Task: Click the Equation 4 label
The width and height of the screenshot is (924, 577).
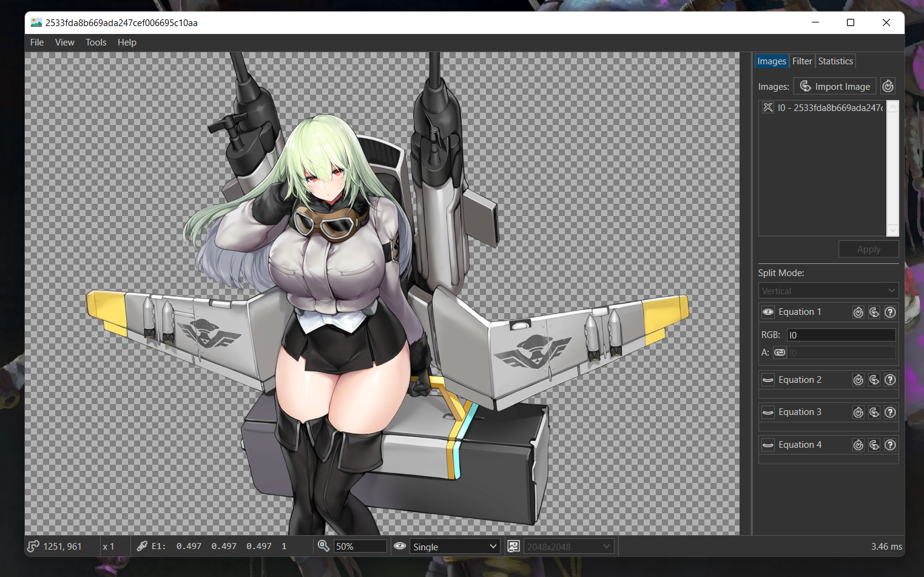Action: point(800,445)
